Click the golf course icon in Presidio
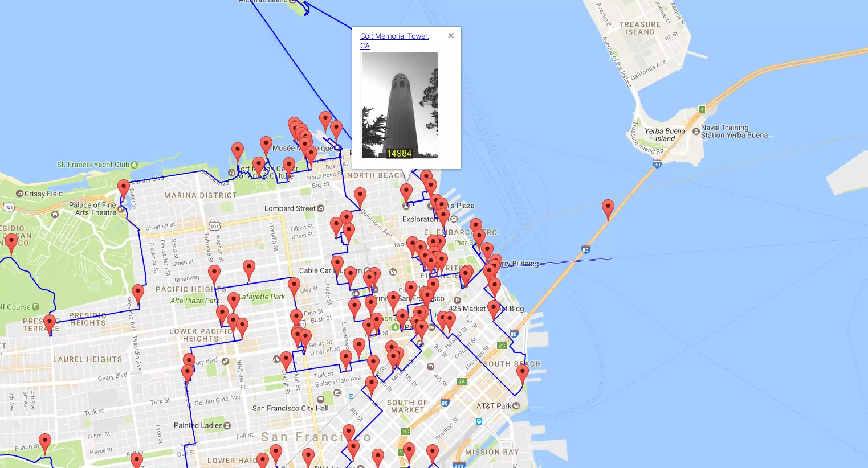Image resolution: width=868 pixels, height=468 pixels. (x=36, y=307)
